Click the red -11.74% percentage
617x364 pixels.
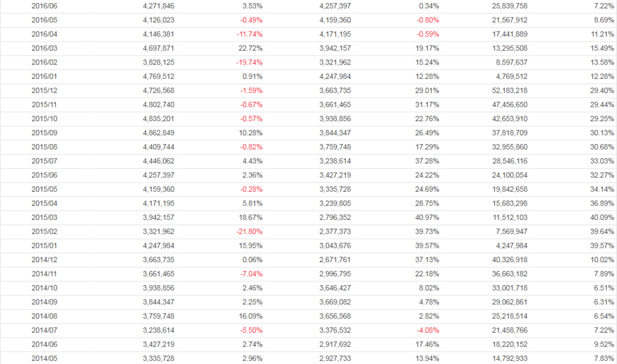[x=249, y=34]
